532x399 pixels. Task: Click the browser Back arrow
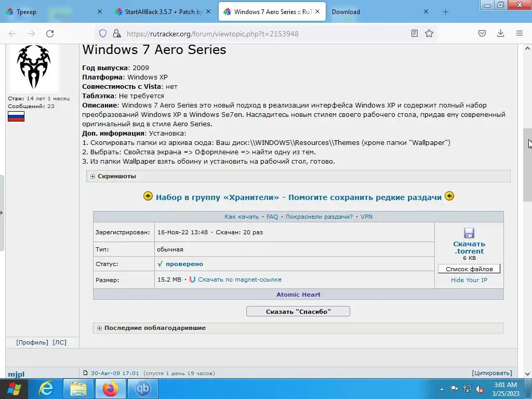click(x=12, y=34)
